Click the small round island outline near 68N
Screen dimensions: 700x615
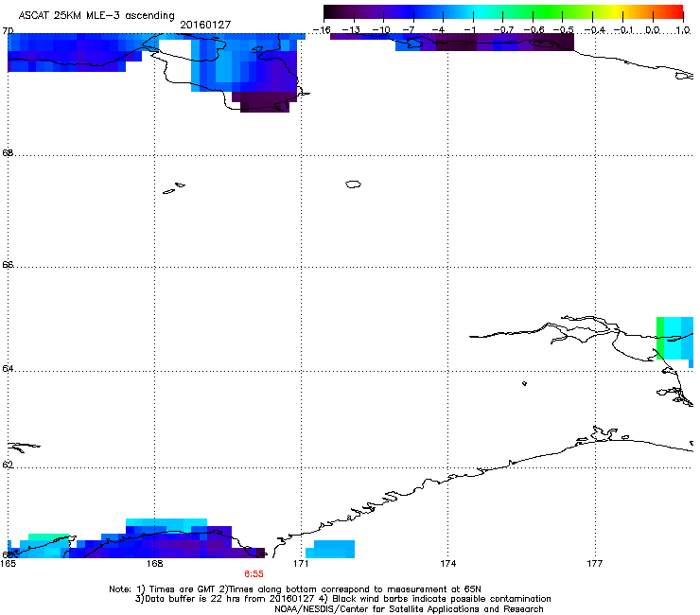pos(353,184)
